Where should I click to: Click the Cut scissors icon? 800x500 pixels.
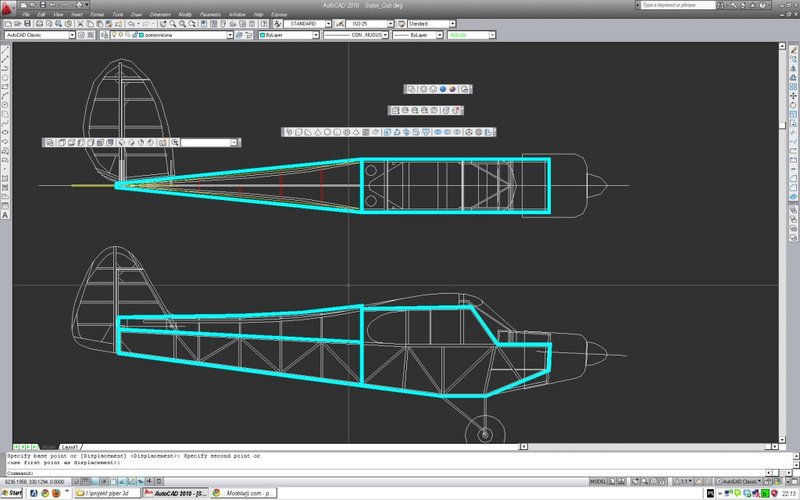[x=80, y=24]
